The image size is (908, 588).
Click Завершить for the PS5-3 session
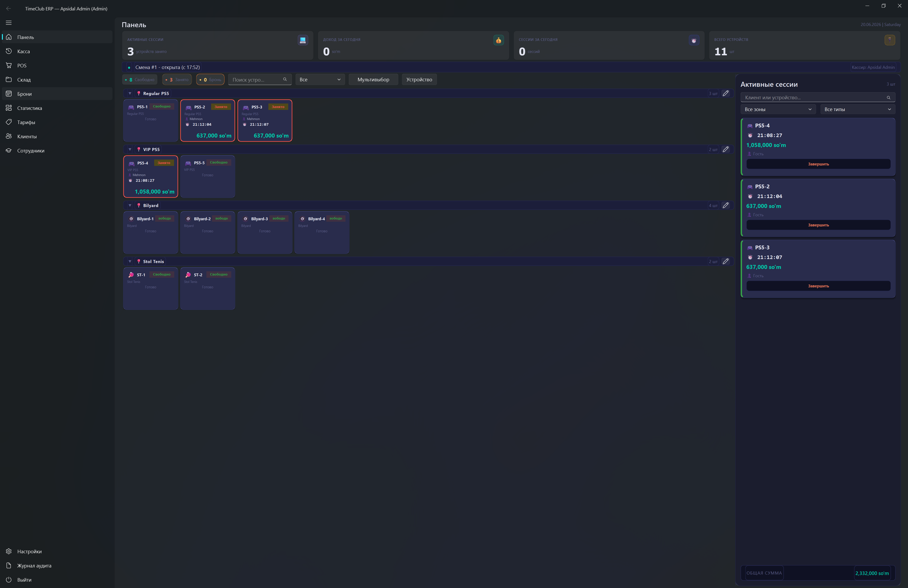(x=818, y=286)
